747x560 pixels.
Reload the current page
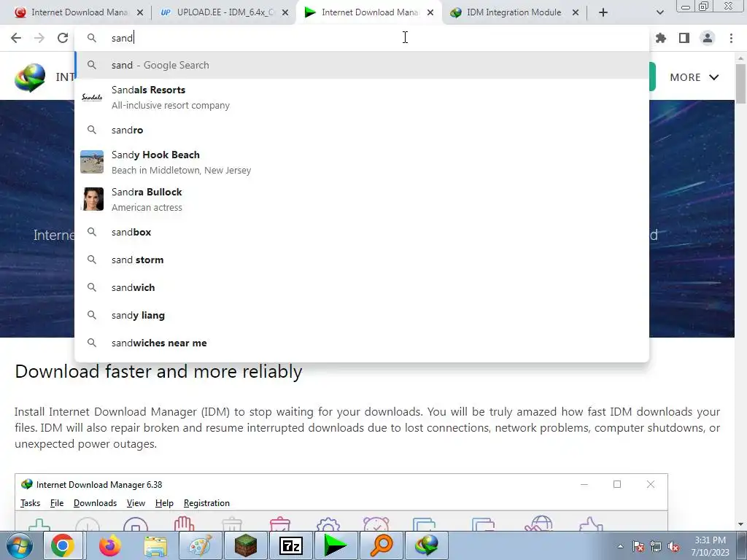click(x=63, y=38)
